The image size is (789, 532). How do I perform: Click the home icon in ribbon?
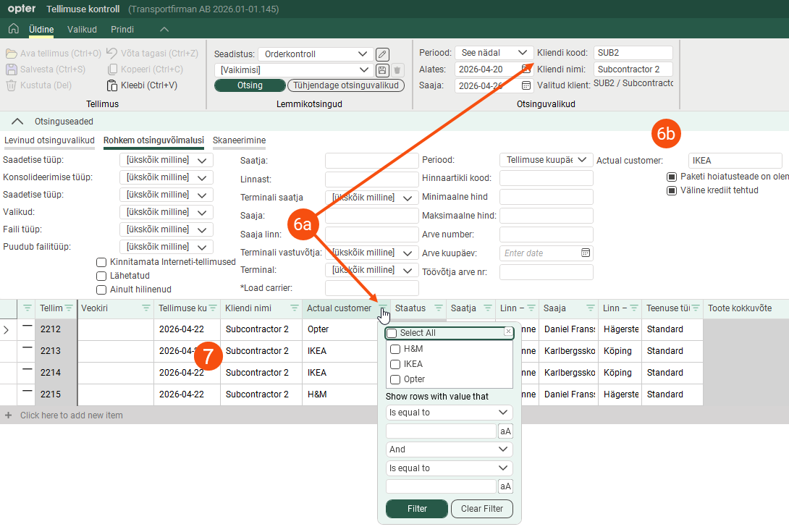[14, 29]
